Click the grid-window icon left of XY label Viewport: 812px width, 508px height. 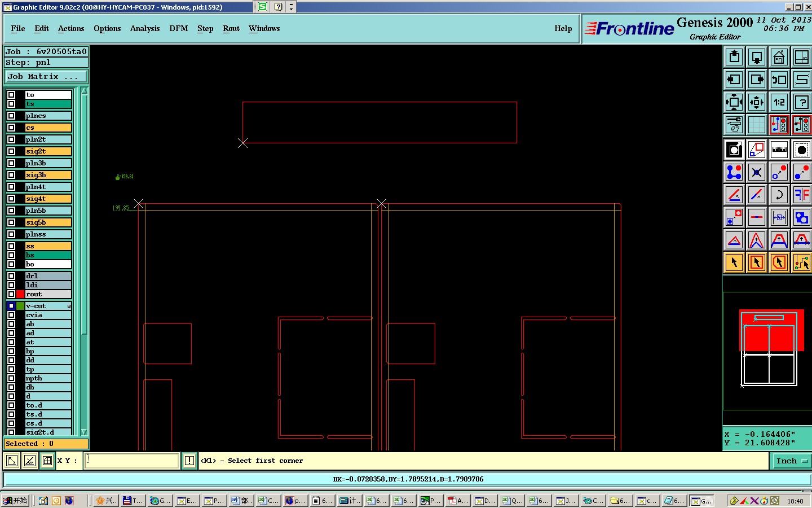coord(47,461)
